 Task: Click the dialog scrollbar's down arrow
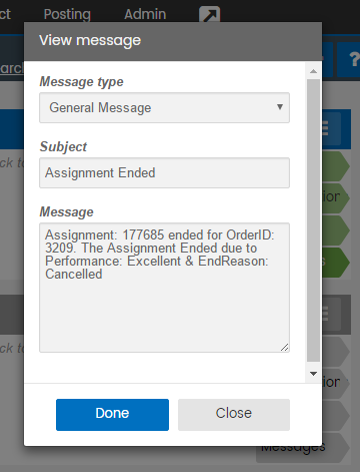313,374
